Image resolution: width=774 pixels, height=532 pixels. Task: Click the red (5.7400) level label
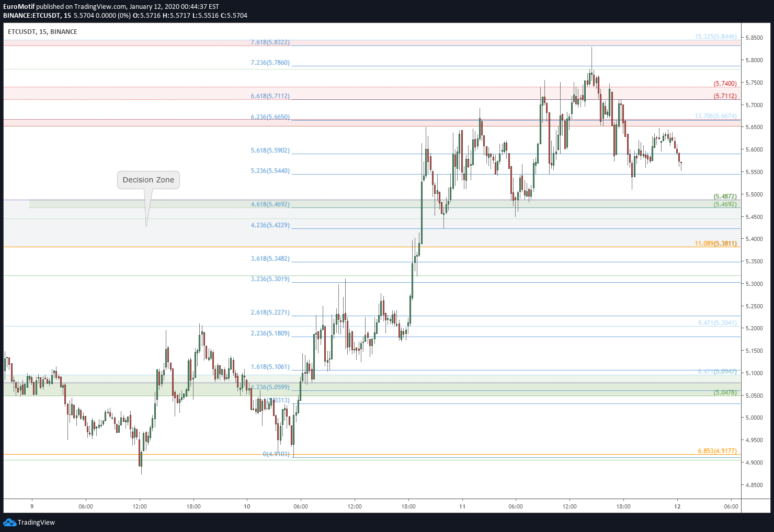pos(725,84)
